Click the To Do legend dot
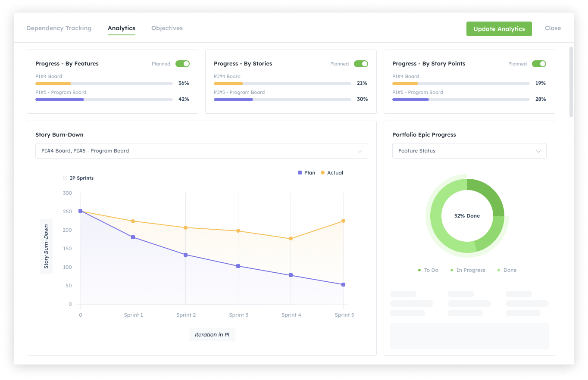The height and width of the screenshot is (380, 588). coord(419,270)
